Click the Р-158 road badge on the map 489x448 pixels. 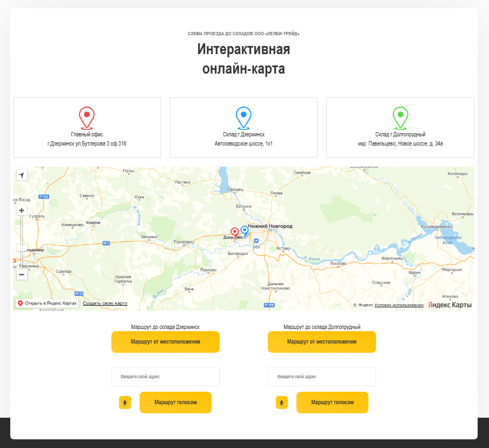[x=269, y=305]
